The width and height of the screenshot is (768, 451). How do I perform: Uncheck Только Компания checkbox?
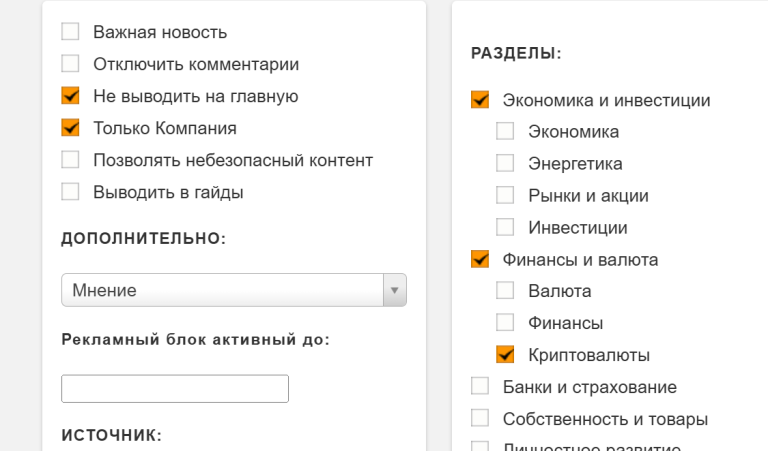tap(70, 127)
